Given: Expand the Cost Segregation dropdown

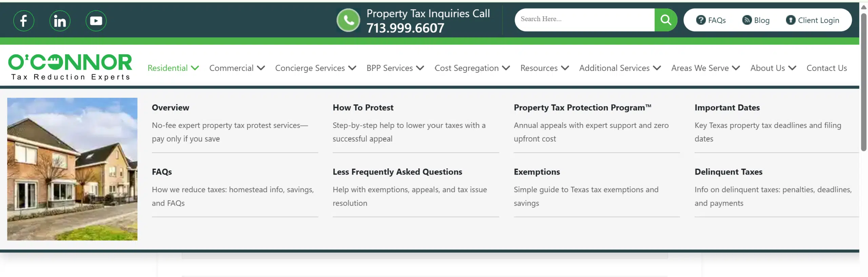Looking at the screenshot, I should (472, 68).
